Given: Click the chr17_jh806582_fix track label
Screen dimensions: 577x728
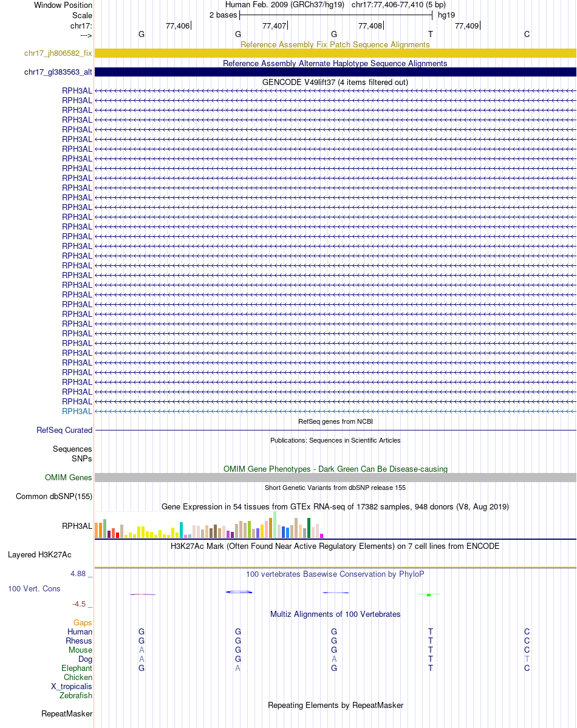Looking at the screenshot, I should pos(58,53).
